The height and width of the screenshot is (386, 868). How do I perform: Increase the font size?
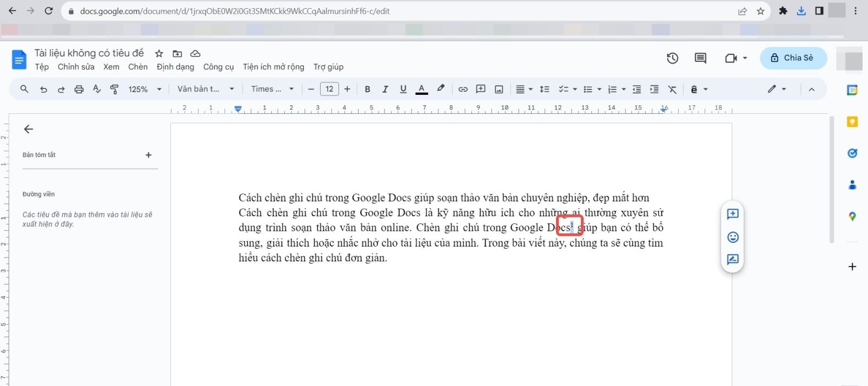click(x=347, y=89)
